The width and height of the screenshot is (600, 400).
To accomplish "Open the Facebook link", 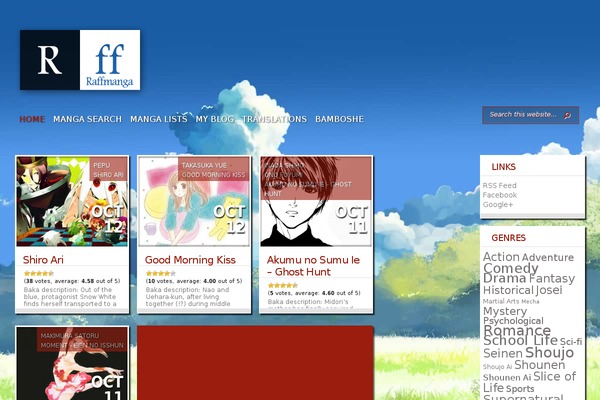I will [500, 195].
